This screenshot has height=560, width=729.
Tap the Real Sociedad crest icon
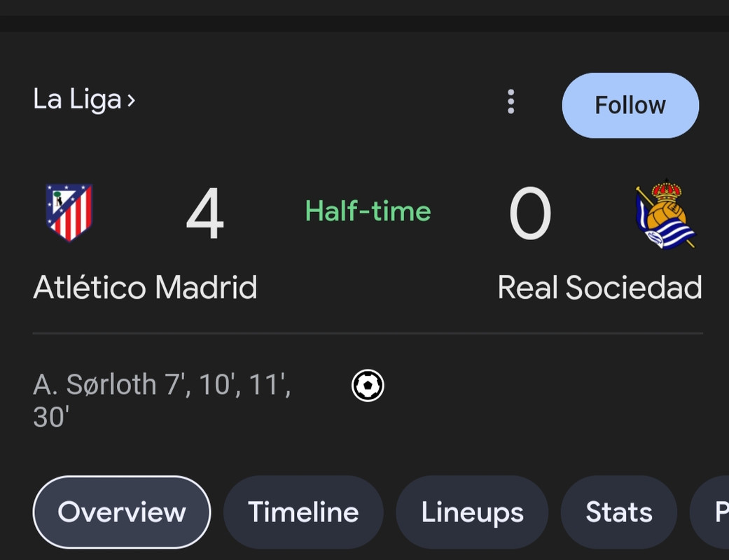coord(665,213)
